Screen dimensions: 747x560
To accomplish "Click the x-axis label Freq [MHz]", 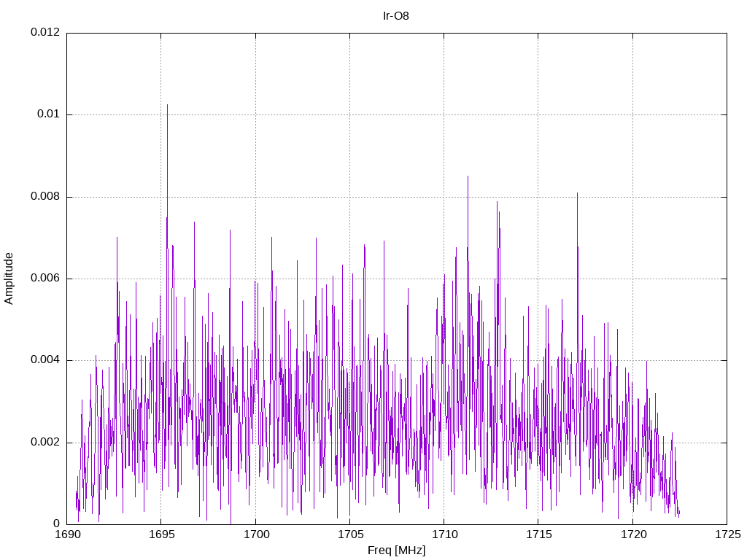I will [396, 551].
